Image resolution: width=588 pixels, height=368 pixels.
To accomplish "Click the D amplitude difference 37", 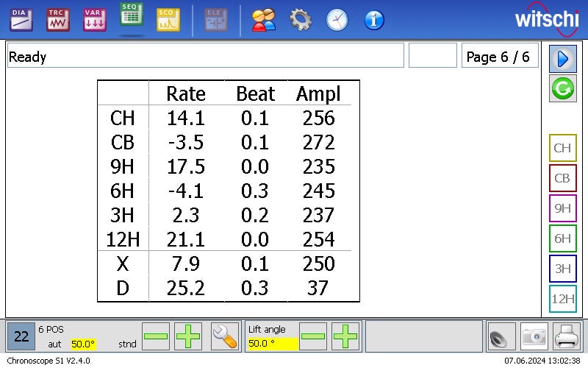I will pos(318,288).
